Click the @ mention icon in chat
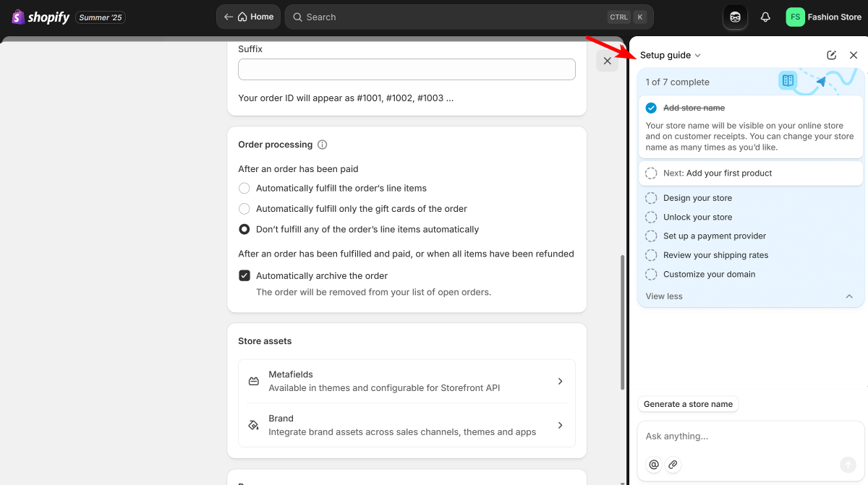 [654, 465]
